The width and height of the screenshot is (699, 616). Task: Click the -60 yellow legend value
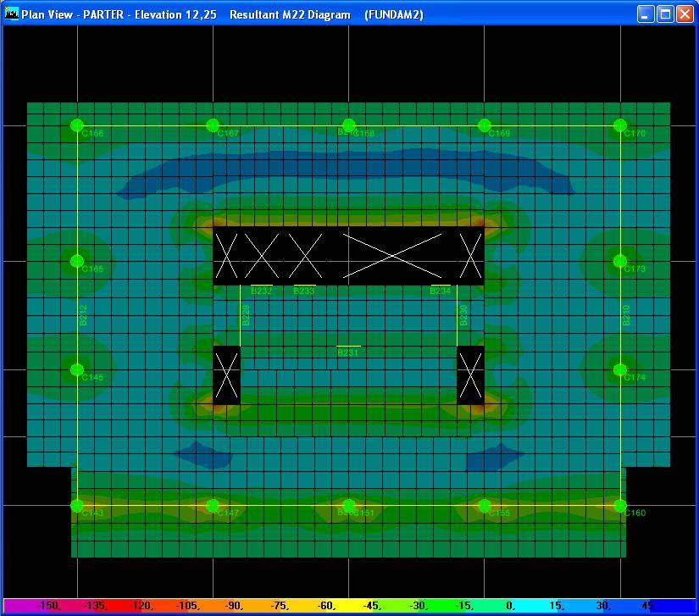(x=325, y=606)
